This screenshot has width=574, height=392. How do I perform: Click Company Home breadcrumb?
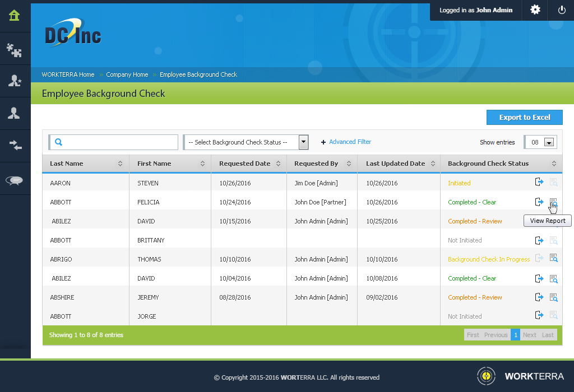[127, 74]
